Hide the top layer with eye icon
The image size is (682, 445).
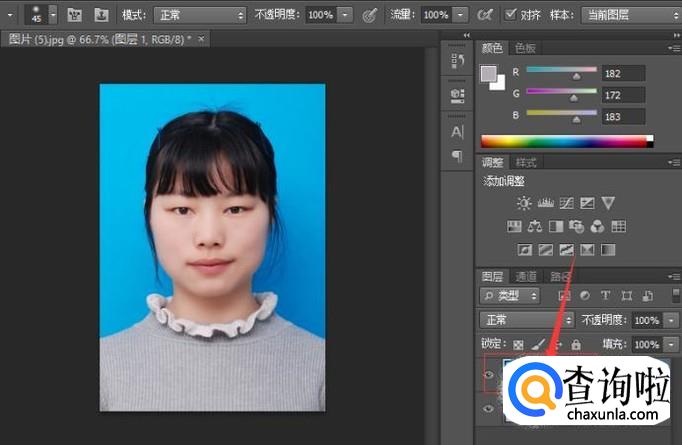coord(489,376)
